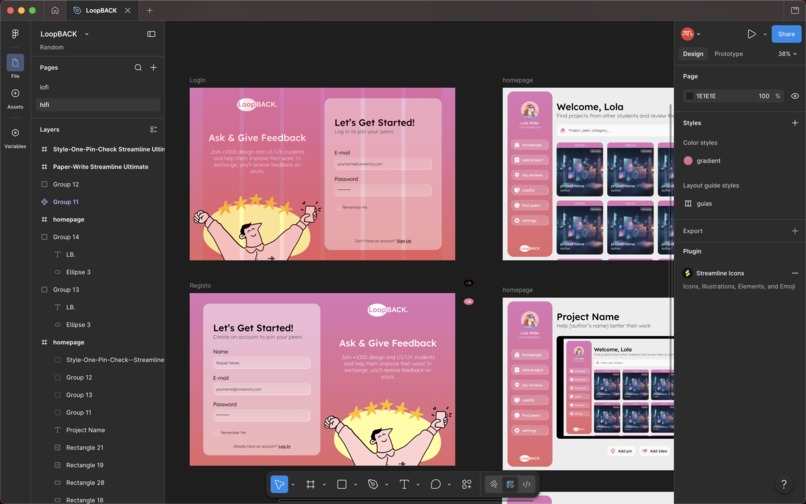This screenshot has height=504, width=806.
Task: Open the user avatar dropdown arrow
Action: (698, 34)
